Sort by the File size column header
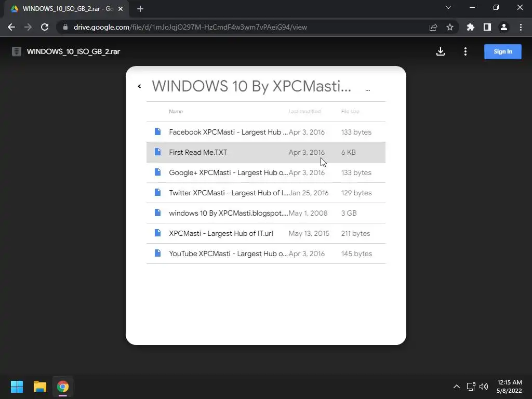Image resolution: width=532 pixels, height=399 pixels. (350, 111)
